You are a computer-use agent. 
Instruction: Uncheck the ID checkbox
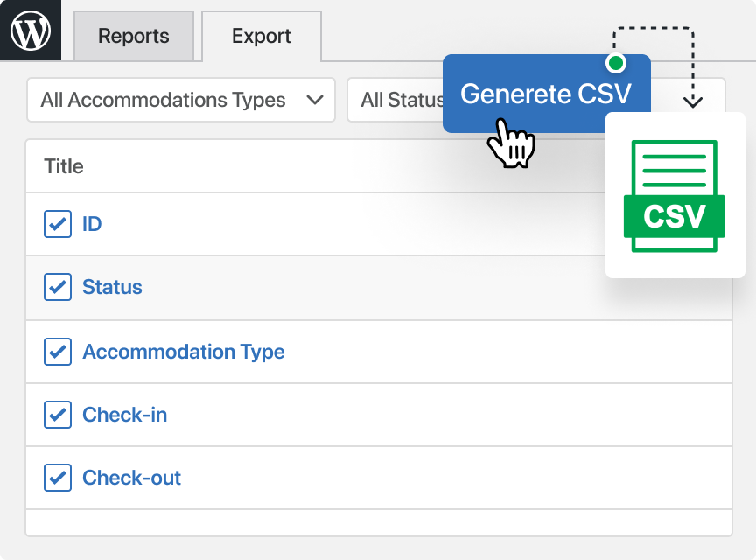point(58,224)
